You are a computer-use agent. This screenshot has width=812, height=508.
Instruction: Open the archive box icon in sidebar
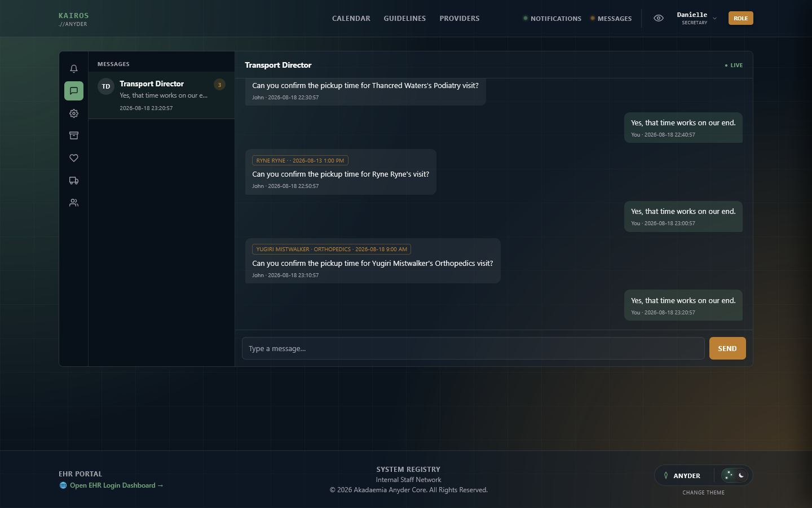74,135
